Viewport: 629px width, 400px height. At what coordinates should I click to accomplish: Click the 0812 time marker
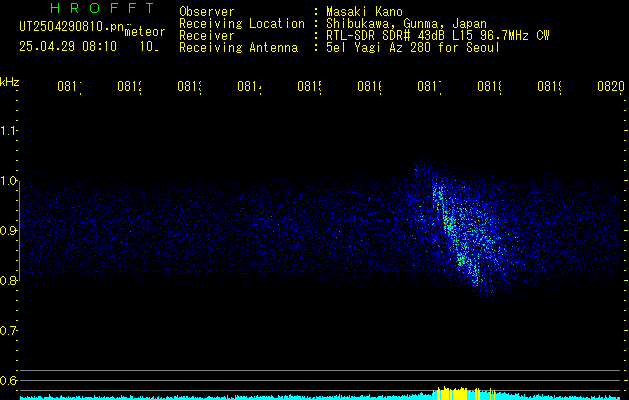pyautogui.click(x=130, y=86)
